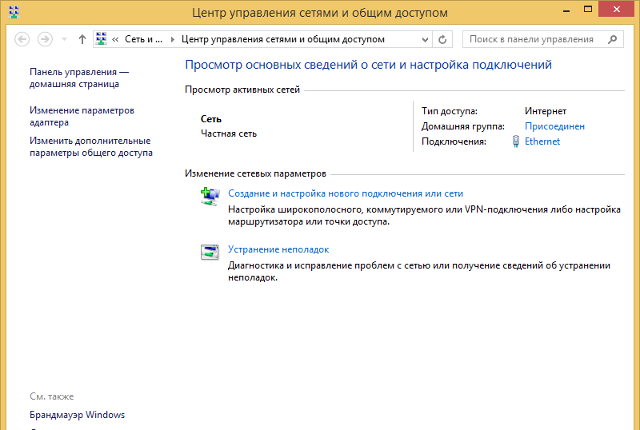The width and height of the screenshot is (640, 430).
Task: Open 'Панель управления — домашняя страница' link
Action: [79, 78]
